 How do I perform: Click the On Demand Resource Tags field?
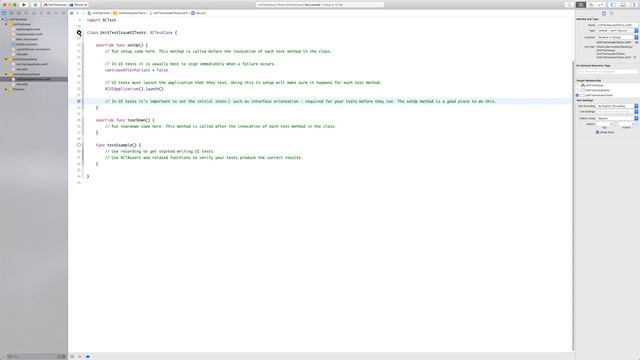607,71
